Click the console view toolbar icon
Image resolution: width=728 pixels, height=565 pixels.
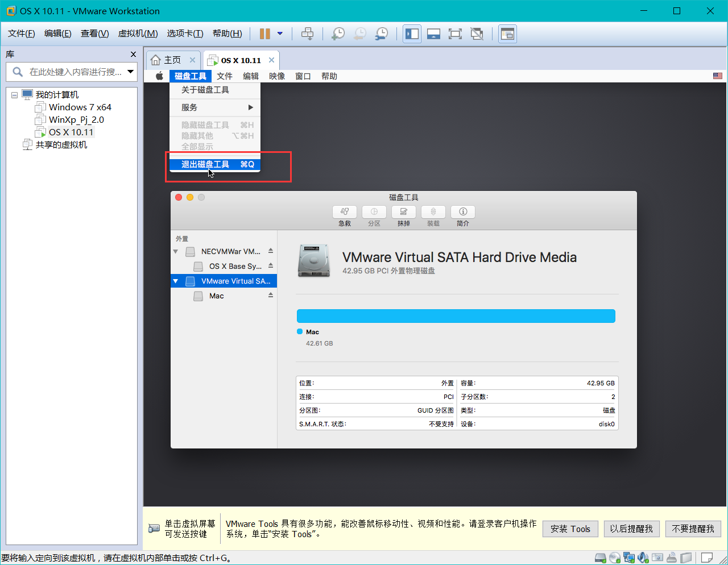tap(507, 34)
